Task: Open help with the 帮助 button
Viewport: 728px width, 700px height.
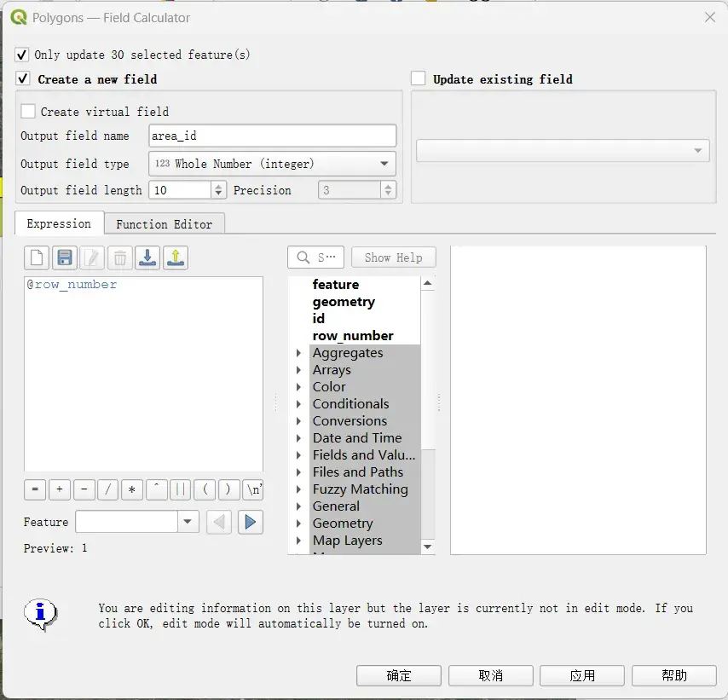Action: (674, 675)
